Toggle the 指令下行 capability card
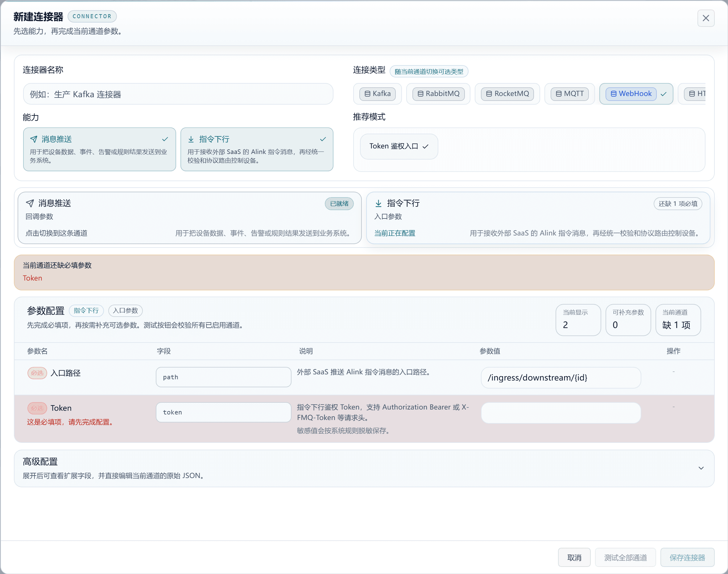The width and height of the screenshot is (728, 574). click(257, 149)
